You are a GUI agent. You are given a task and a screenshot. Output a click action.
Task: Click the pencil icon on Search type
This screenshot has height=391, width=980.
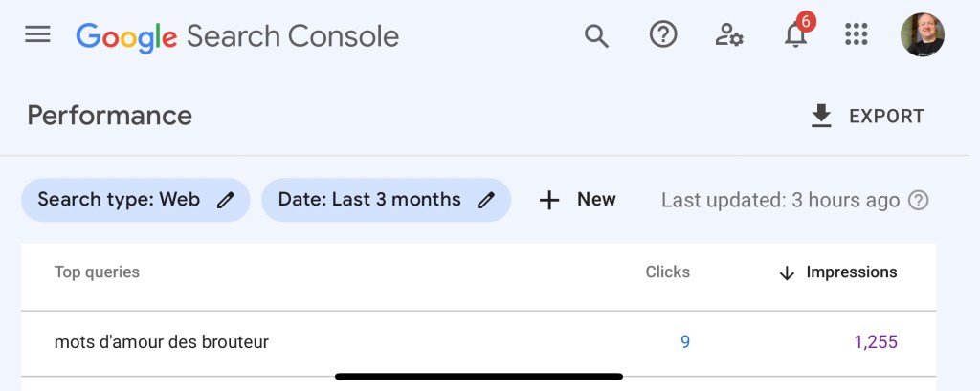226,200
